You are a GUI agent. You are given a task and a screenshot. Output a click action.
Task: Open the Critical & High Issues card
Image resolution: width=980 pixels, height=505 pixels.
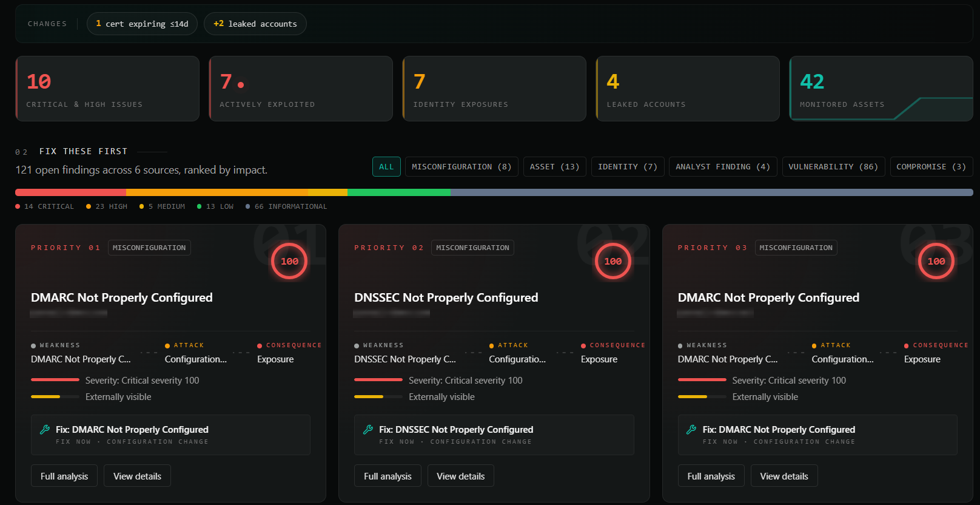pyautogui.click(x=107, y=89)
